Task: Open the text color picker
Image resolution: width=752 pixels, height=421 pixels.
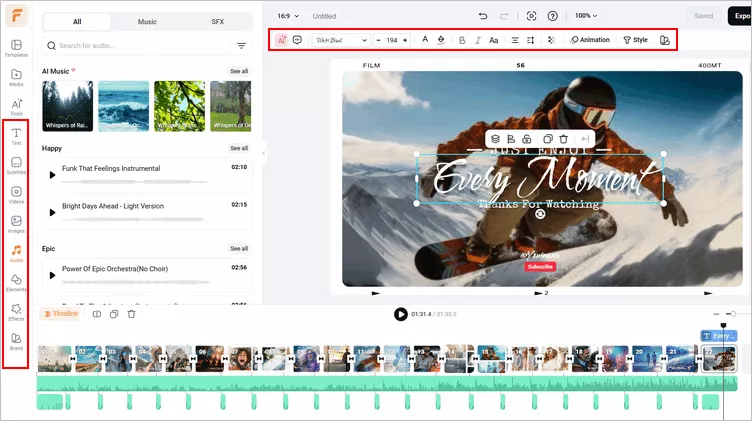Action: [x=425, y=40]
